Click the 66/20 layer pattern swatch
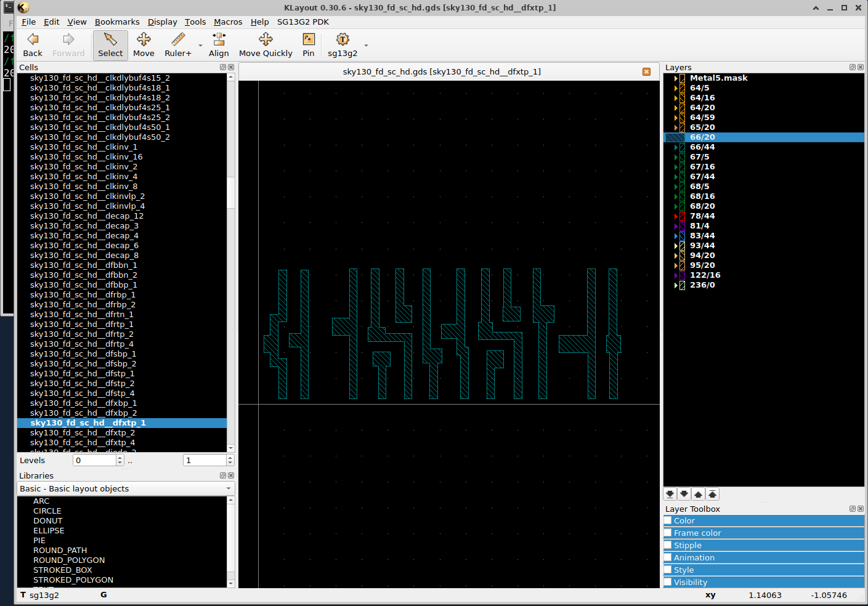The image size is (868, 606). tap(675, 137)
